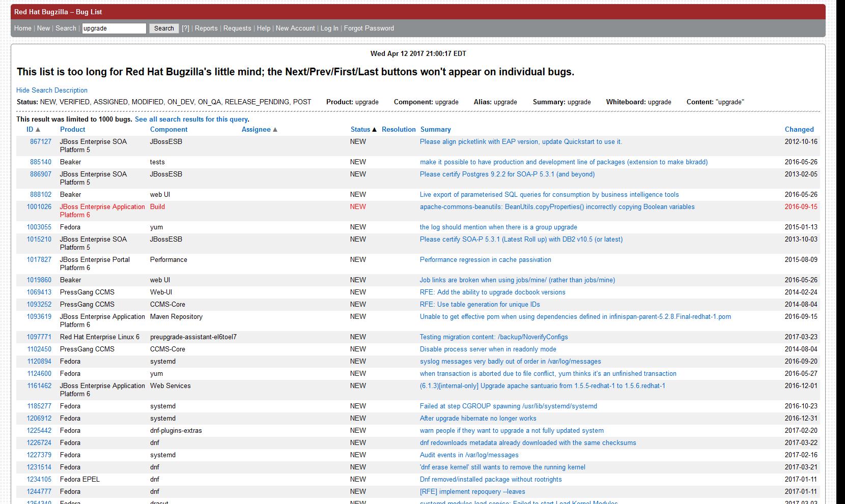
Task: Open 'Failed at step CGROUP spawning' summary
Action: (x=509, y=406)
